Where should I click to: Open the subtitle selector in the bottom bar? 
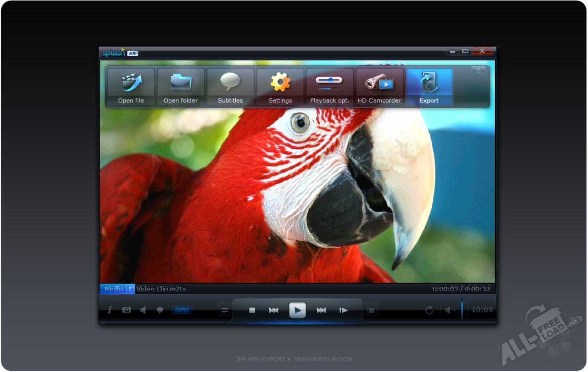[x=160, y=310]
